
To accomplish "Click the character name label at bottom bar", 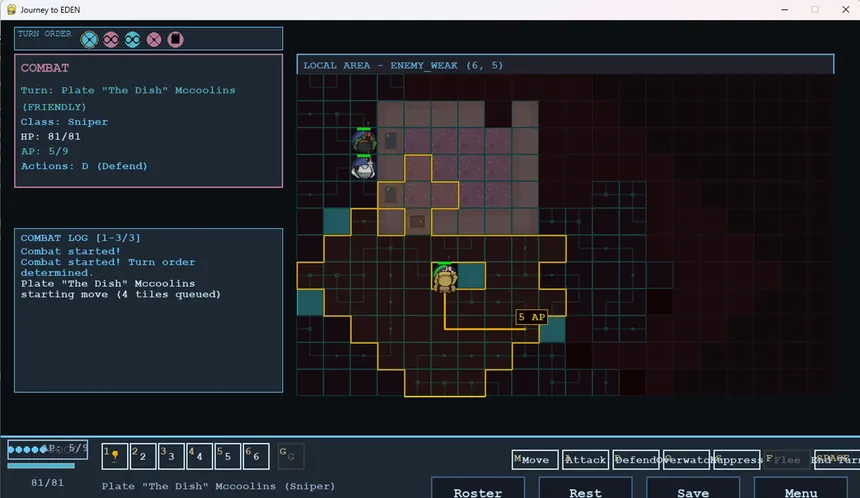I will (x=218, y=486).
